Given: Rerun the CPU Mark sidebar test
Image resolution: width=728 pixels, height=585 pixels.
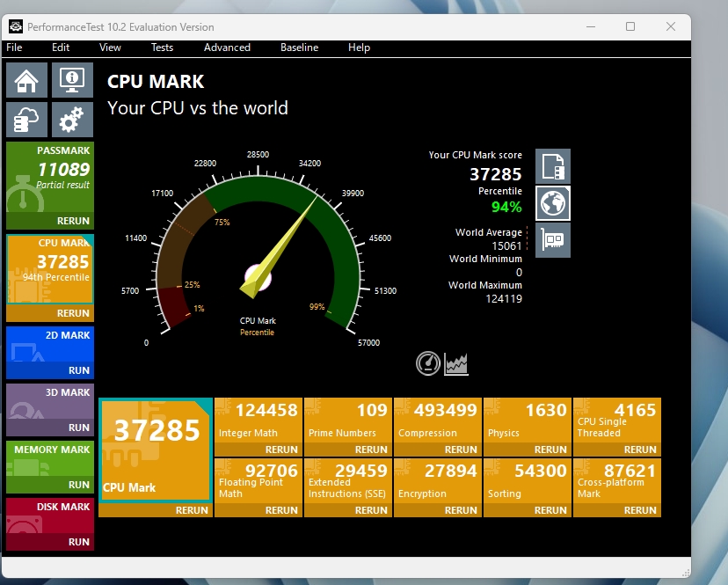Looking at the screenshot, I should pyautogui.click(x=50, y=313).
